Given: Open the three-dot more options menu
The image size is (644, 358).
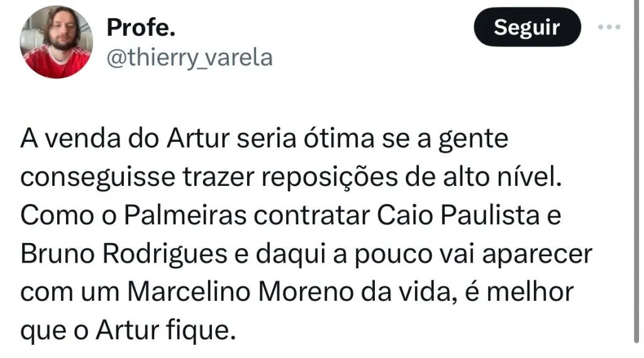Looking at the screenshot, I should (608, 27).
